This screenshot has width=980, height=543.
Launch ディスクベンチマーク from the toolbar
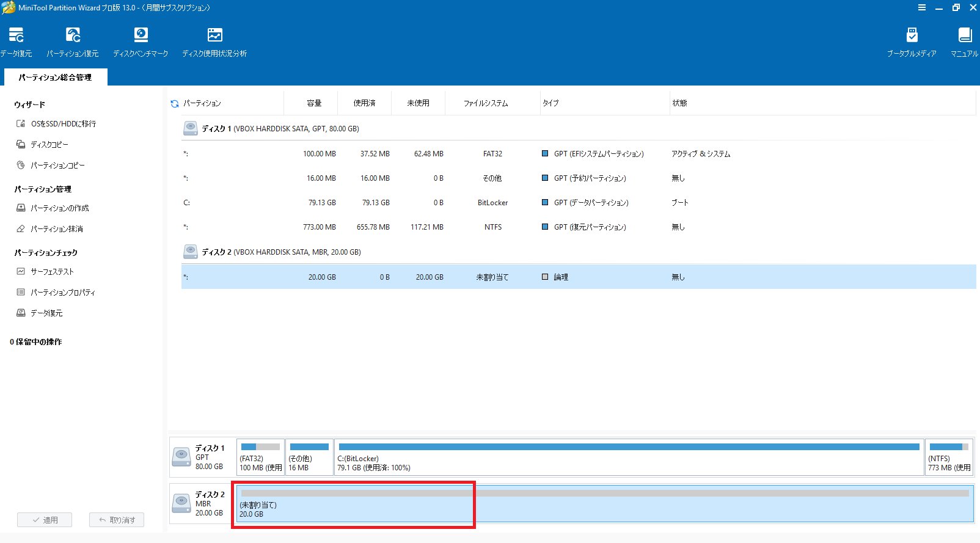point(141,42)
